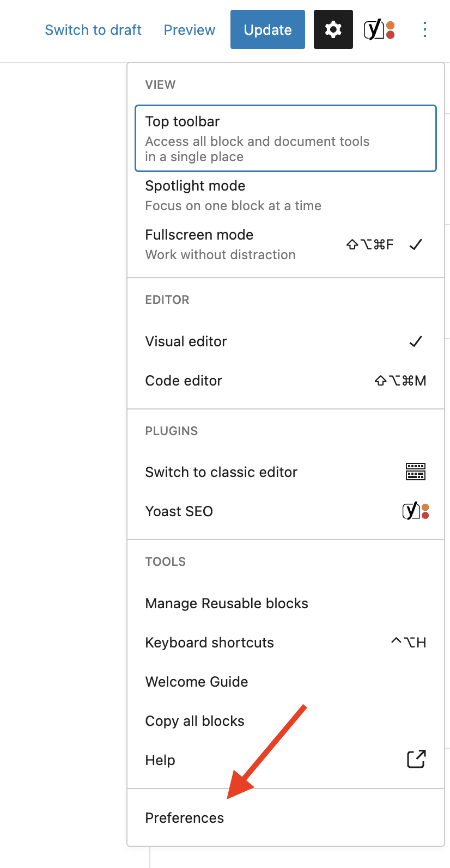Open Preferences at menu bottom
Image resolution: width=450 pixels, height=868 pixels.
pos(285,818)
